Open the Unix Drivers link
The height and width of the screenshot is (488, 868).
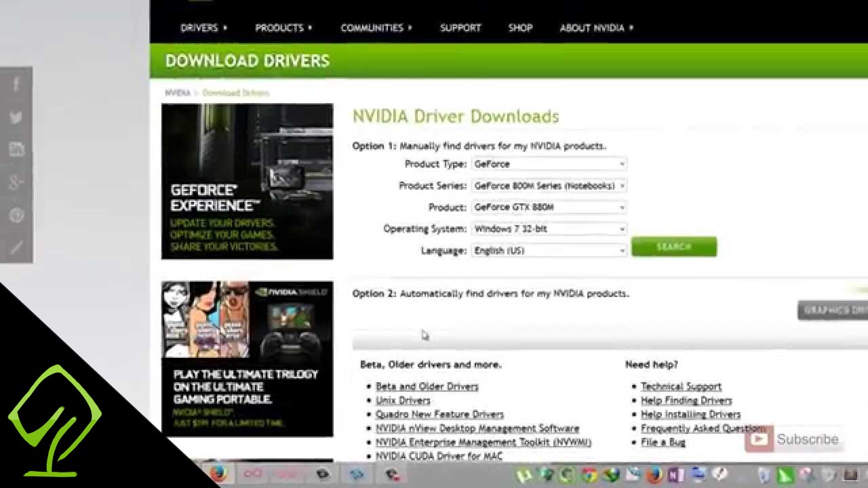point(403,401)
